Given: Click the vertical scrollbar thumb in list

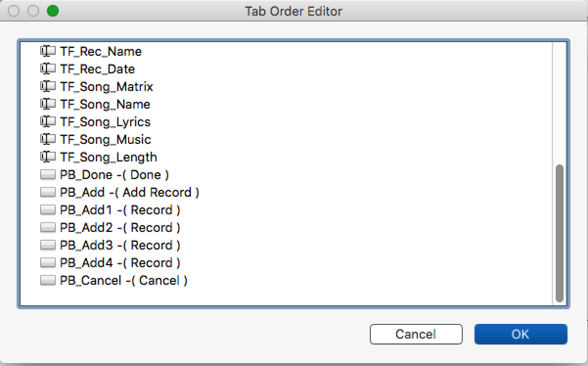Looking at the screenshot, I should pyautogui.click(x=560, y=233).
